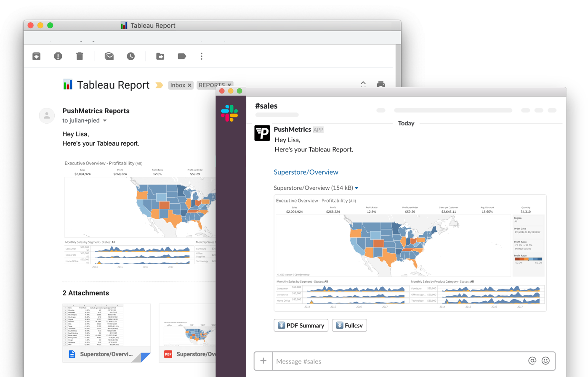Focus the Message #sales input field

400,361
